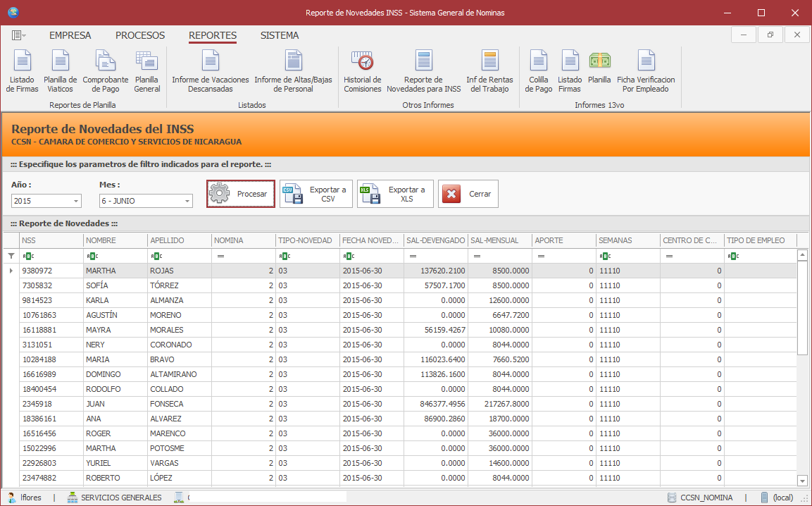Click FECHA NOVED... column header
812x506 pixels.
[x=372, y=240]
